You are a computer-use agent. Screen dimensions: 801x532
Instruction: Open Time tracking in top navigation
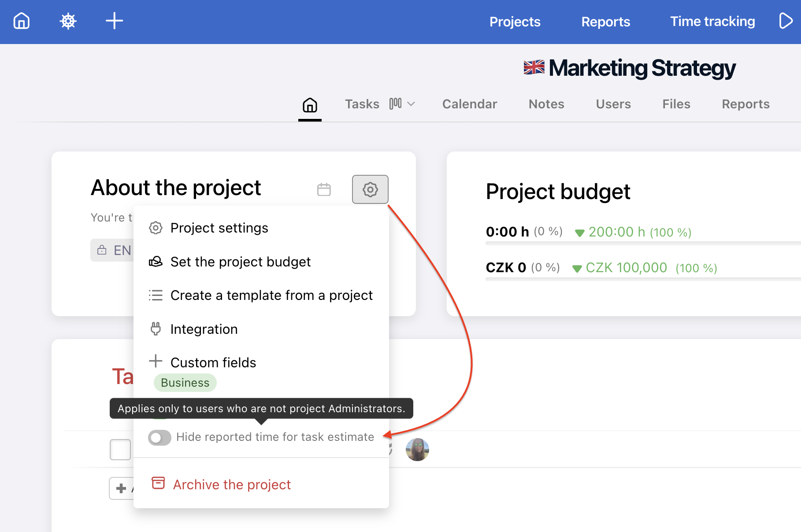(x=712, y=22)
